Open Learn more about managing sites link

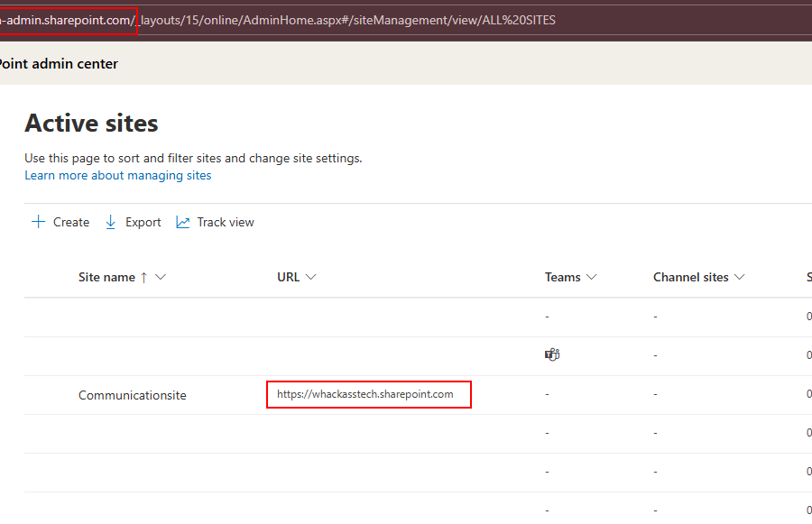(118, 176)
